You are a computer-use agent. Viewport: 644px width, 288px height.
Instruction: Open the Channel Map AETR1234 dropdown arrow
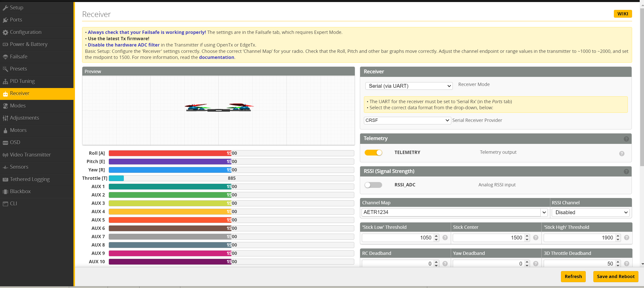pos(544,212)
